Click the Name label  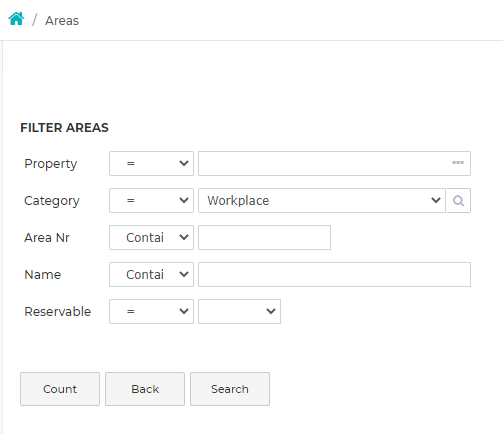43,275
